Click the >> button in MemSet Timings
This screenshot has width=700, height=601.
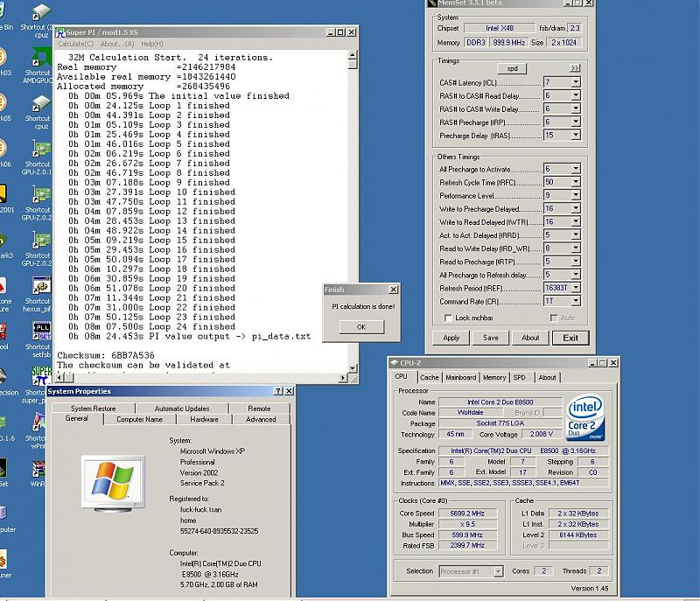[575, 68]
